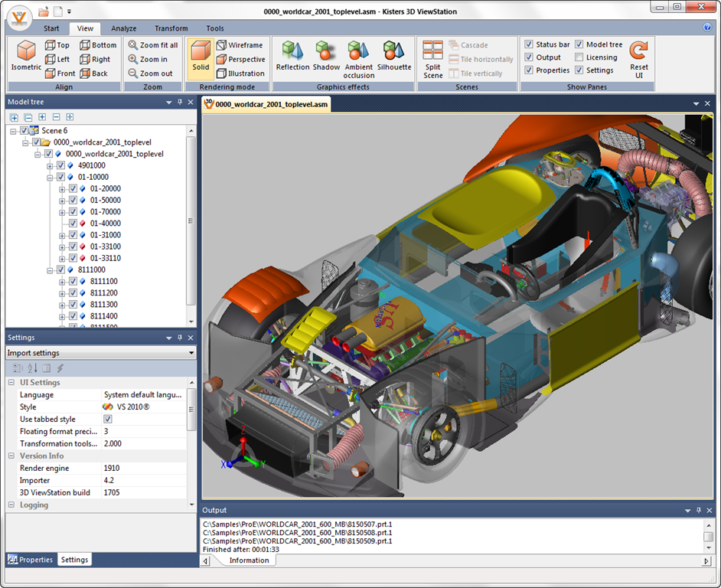Close the Model tree pane

pyautogui.click(x=191, y=102)
